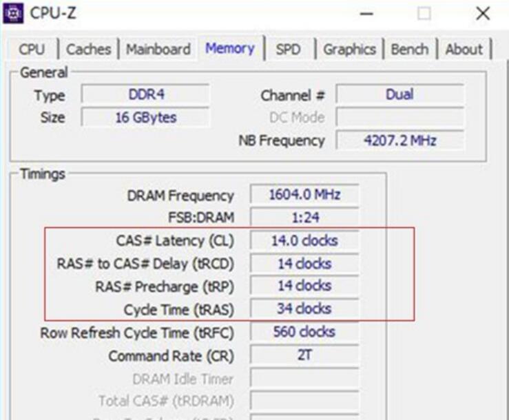Image resolution: width=509 pixels, height=420 pixels.
Task: Open the Graphics tab
Action: point(349,50)
